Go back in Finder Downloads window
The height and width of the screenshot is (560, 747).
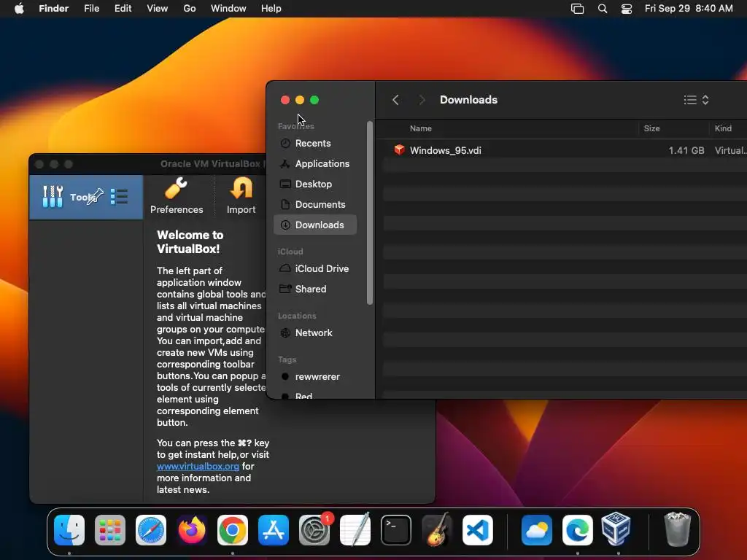pyautogui.click(x=395, y=99)
